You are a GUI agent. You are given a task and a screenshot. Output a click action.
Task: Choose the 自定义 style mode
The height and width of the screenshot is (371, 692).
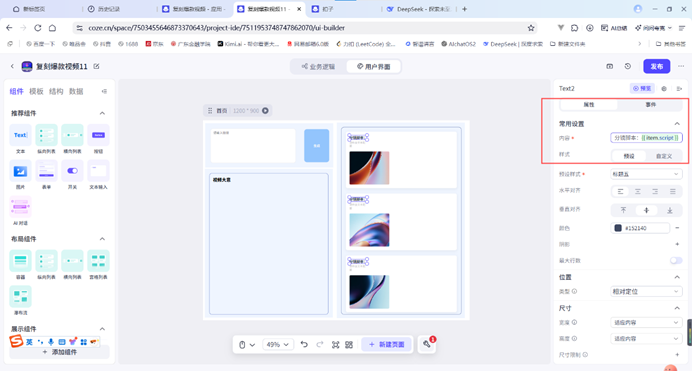664,156
